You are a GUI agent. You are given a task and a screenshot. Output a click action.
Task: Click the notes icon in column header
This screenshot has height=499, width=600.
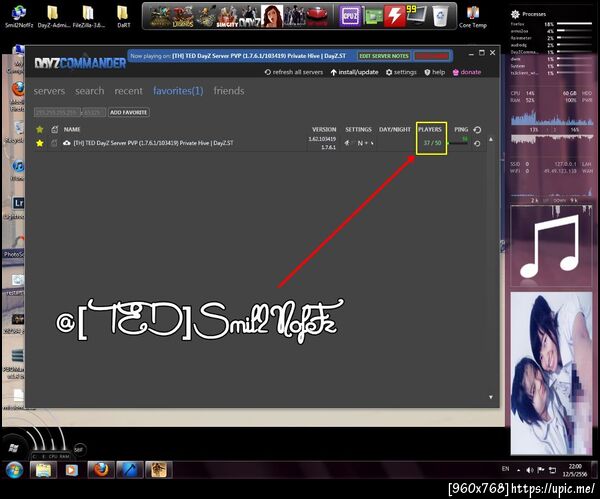click(55, 129)
